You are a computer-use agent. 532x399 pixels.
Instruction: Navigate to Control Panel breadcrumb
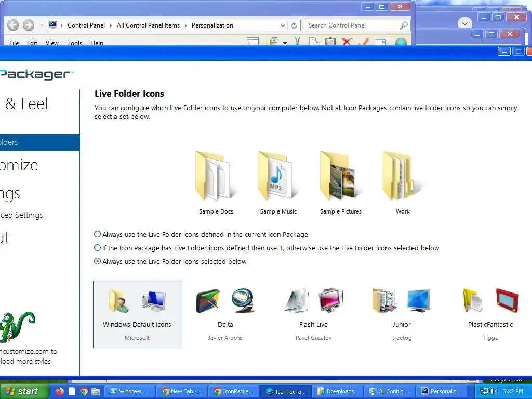click(x=86, y=25)
